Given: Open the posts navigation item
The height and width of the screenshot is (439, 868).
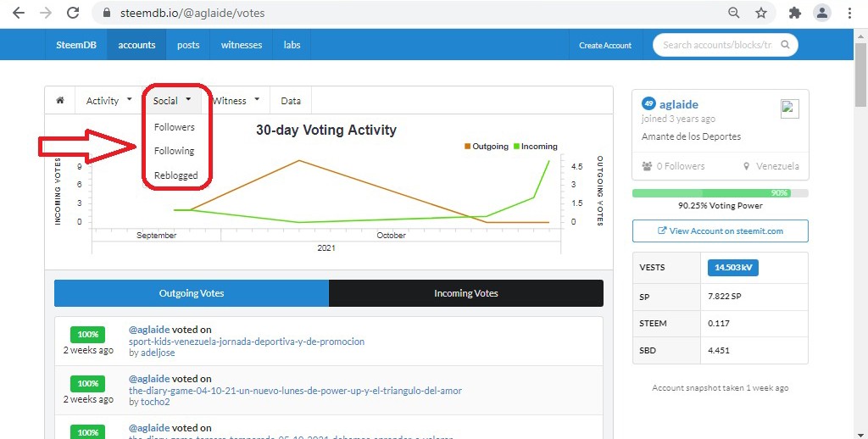Looking at the screenshot, I should point(188,45).
